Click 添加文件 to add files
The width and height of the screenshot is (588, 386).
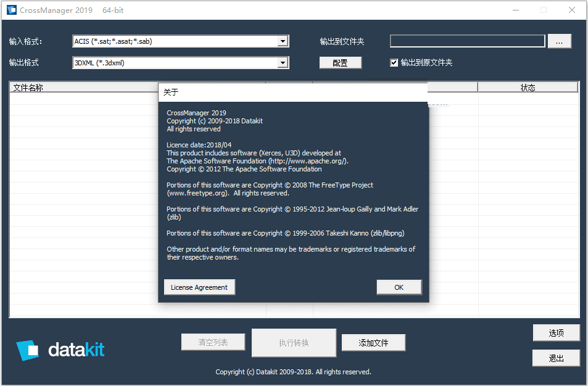(373, 343)
